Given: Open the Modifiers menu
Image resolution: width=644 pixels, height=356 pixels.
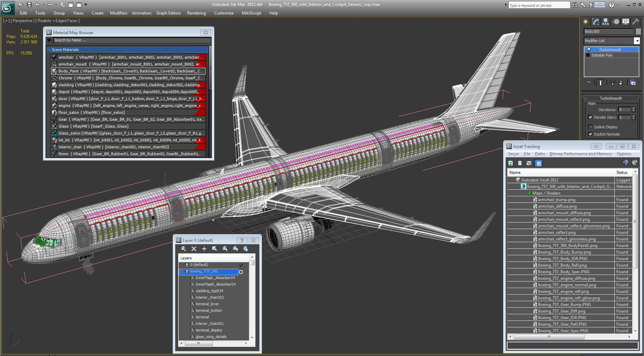Looking at the screenshot, I should pyautogui.click(x=118, y=13).
